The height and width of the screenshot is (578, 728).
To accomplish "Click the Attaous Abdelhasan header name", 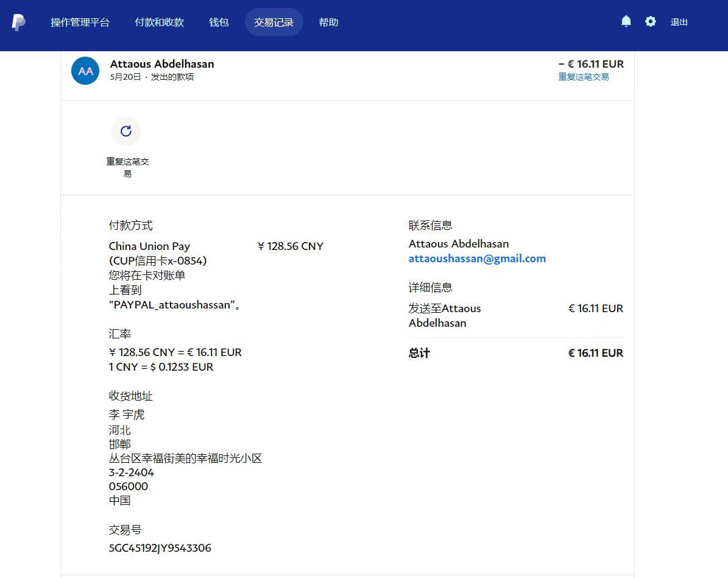I will 162,64.
